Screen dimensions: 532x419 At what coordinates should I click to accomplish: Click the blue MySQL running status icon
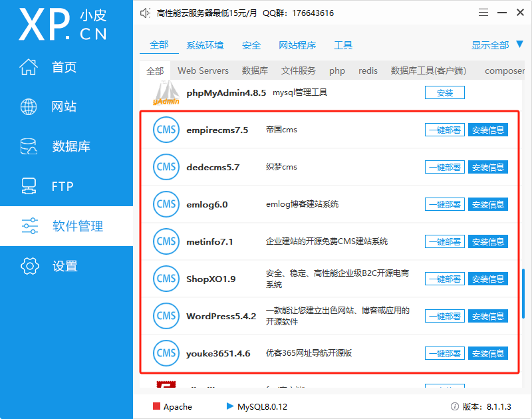[230, 406]
